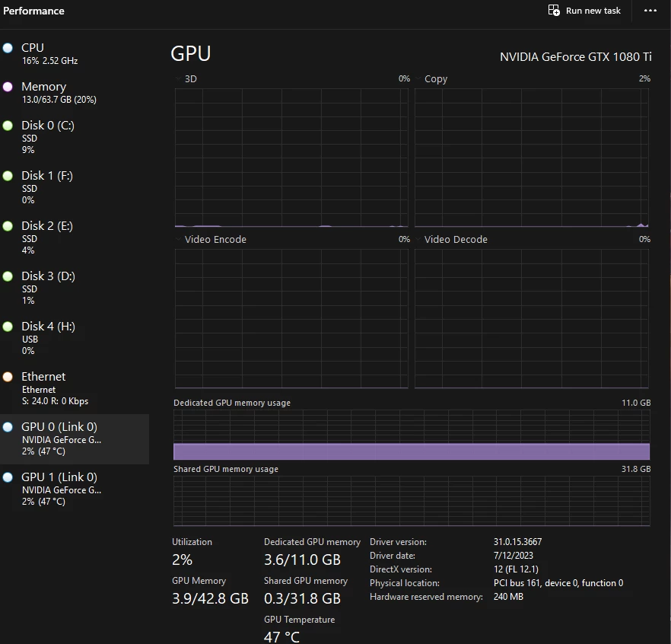Click the 31.8 GB shared memory maximum label
671x644 pixels.
(x=636, y=469)
